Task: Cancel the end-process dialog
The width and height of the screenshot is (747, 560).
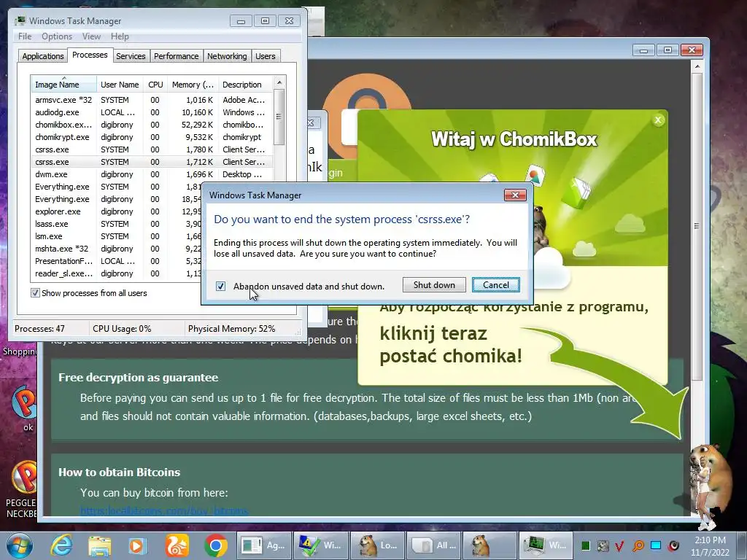Action: [495, 285]
